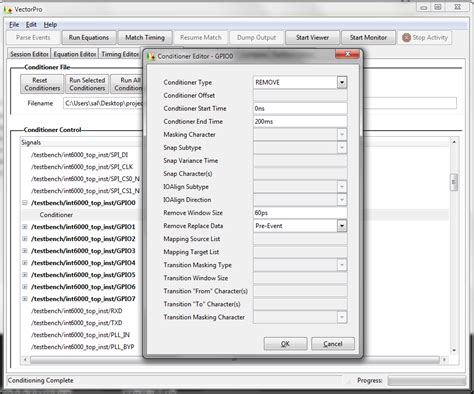Image resolution: width=474 pixels, height=394 pixels.
Task: Open the File menu
Action: point(14,25)
